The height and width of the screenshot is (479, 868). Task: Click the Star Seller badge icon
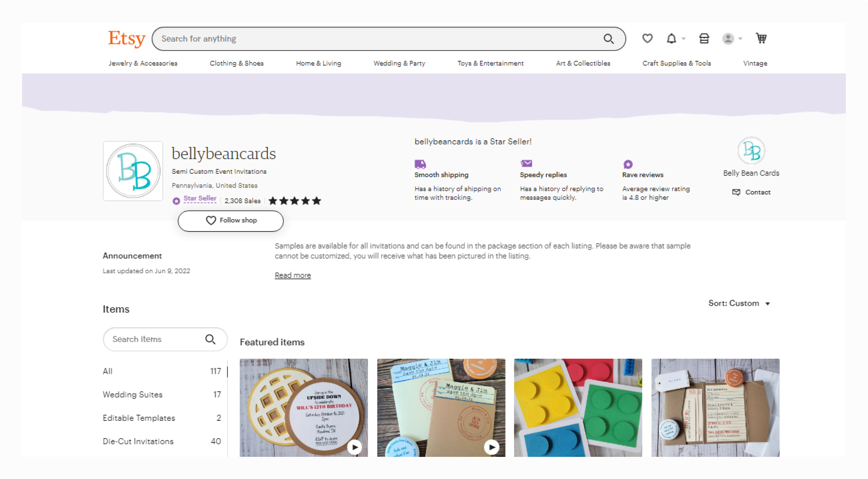pos(176,201)
